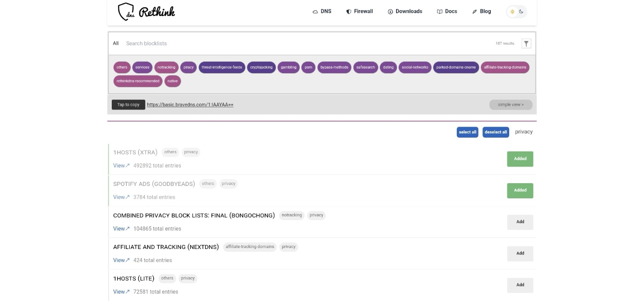The width and height of the screenshot is (644, 301).
Task: Switch to dark mode moon icon
Action: [522, 12]
